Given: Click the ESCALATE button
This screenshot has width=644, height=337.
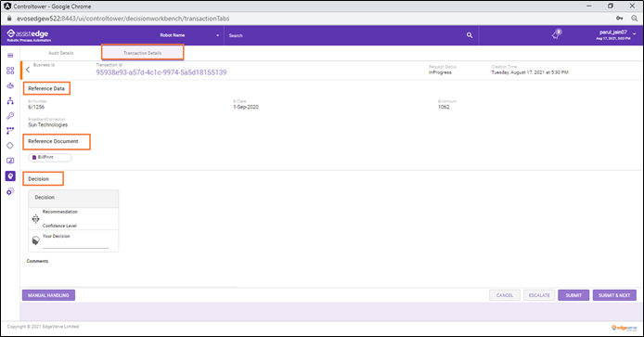Looking at the screenshot, I should click(x=539, y=295).
